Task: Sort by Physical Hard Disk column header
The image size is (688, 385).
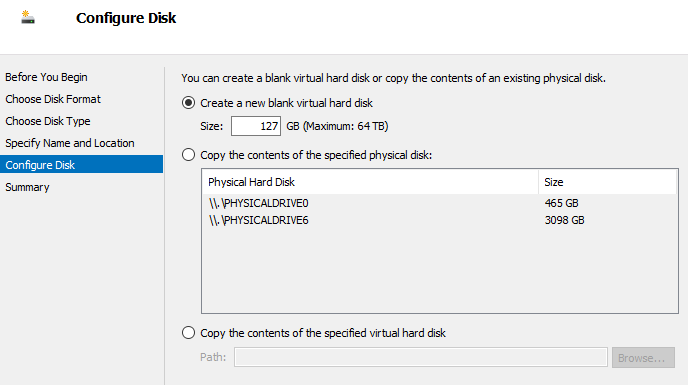Action: tap(370, 182)
